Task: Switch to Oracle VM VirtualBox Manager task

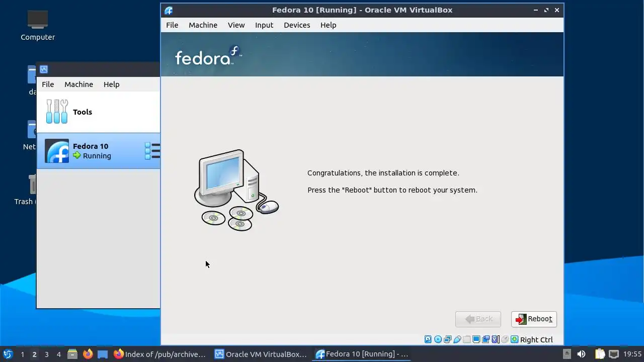Action: (261, 354)
